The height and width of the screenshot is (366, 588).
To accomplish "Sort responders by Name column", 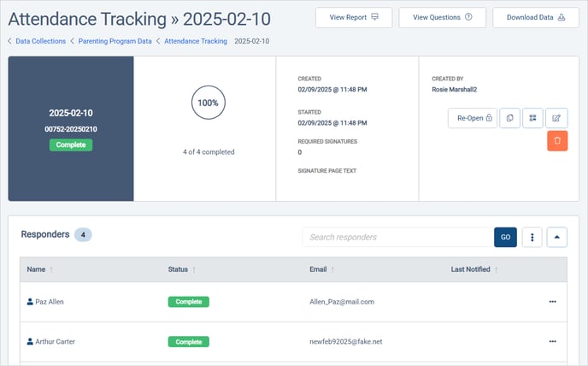I will coord(39,269).
